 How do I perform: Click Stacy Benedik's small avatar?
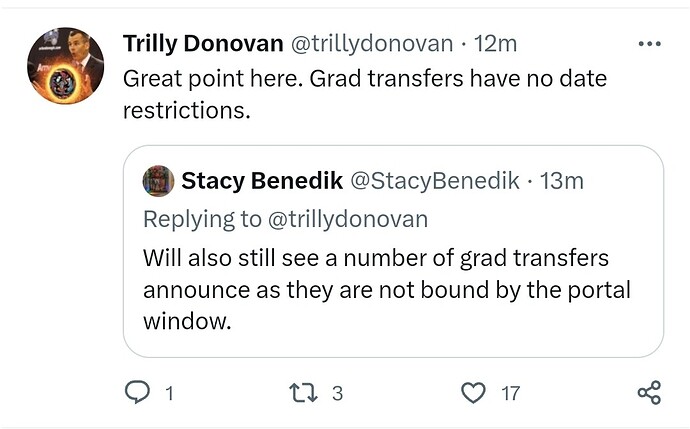click(159, 181)
